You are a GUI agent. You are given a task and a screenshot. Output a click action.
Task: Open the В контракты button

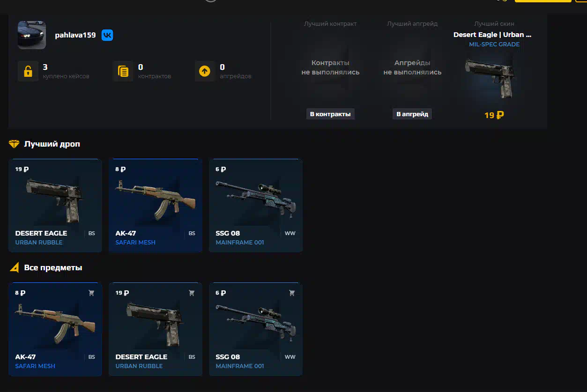pos(330,114)
